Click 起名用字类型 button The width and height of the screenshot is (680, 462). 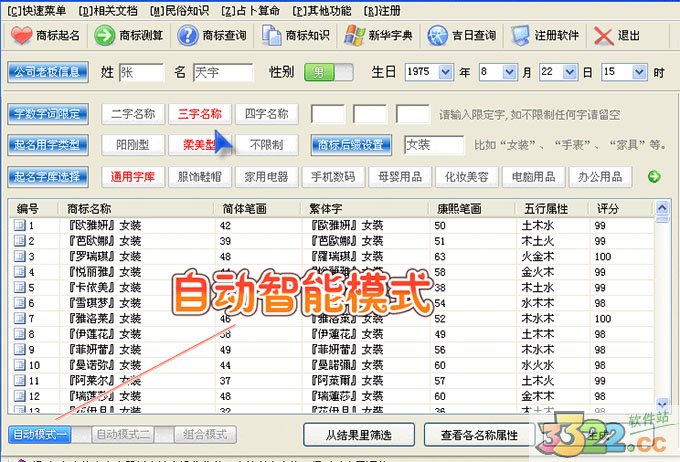[x=48, y=145]
